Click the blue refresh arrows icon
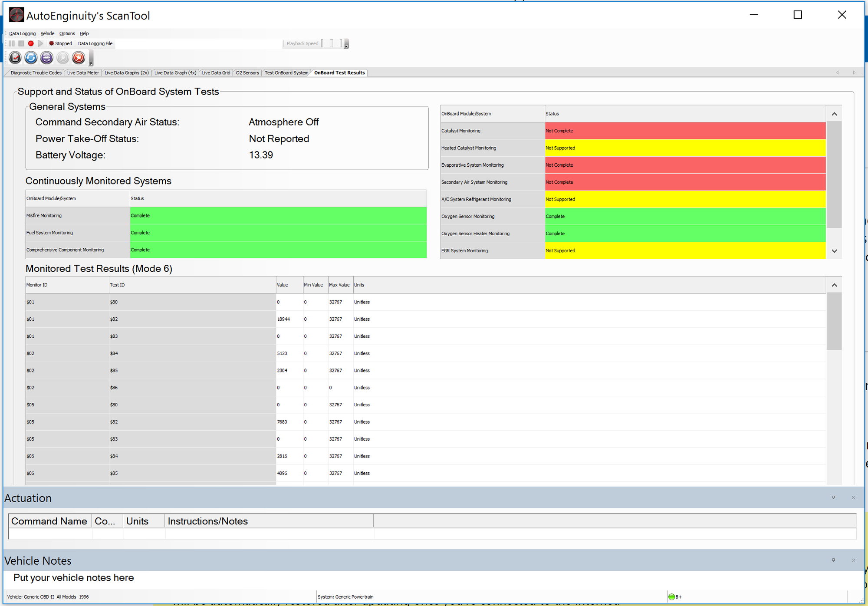 pyautogui.click(x=31, y=57)
